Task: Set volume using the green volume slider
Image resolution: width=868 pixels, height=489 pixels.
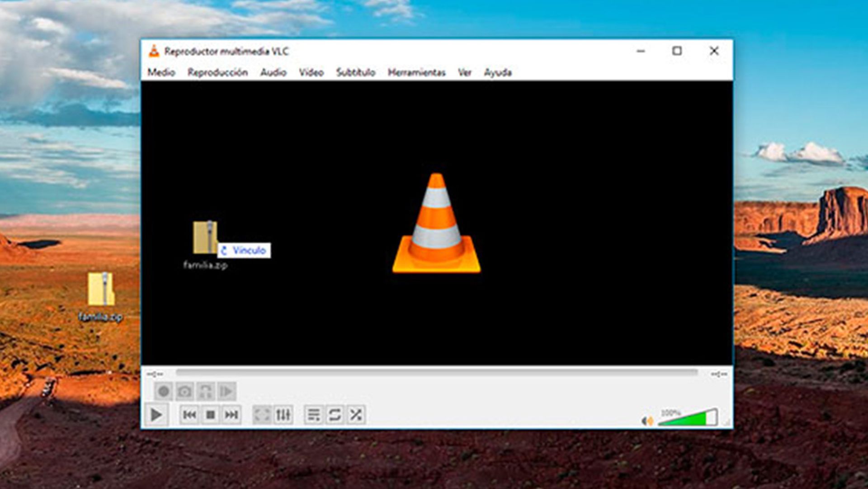Action: (687, 419)
